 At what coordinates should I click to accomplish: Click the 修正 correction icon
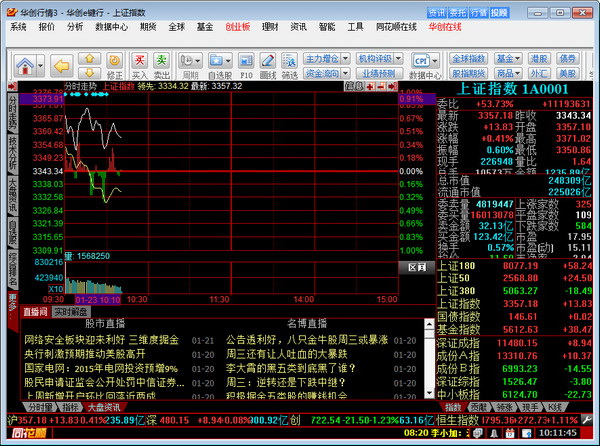pos(114,60)
